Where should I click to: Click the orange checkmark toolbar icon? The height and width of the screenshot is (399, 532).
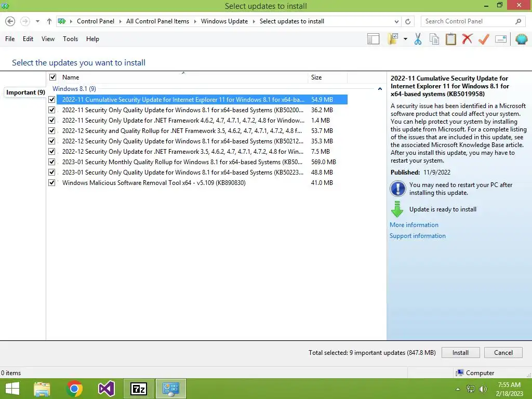pos(484,39)
